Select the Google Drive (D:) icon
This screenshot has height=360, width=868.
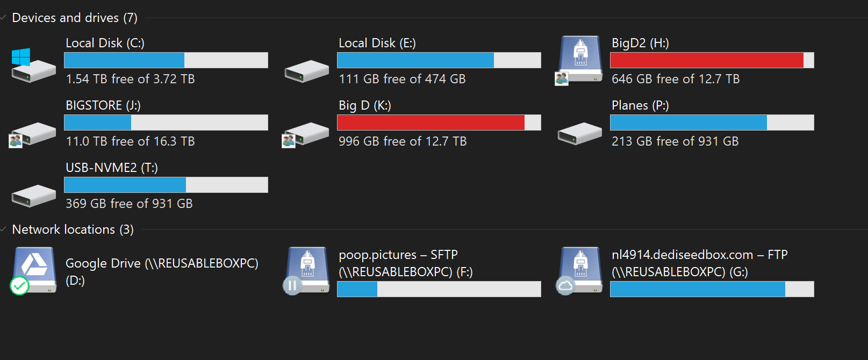33,271
